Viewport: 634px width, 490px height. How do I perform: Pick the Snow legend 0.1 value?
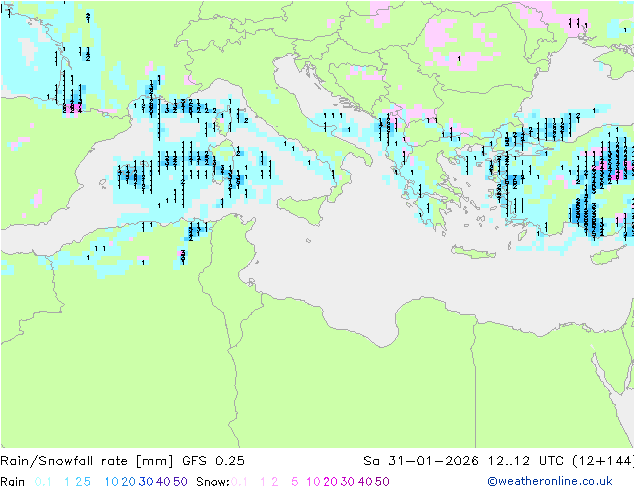coord(239,482)
